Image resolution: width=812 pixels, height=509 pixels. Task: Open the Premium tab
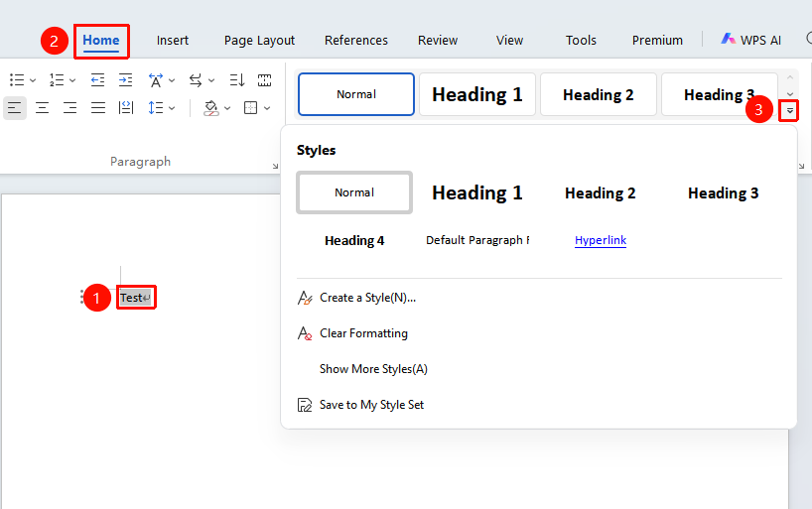tap(657, 41)
